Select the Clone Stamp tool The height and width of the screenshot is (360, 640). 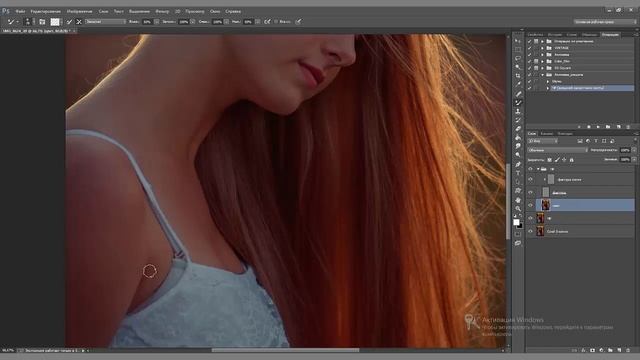(518, 111)
